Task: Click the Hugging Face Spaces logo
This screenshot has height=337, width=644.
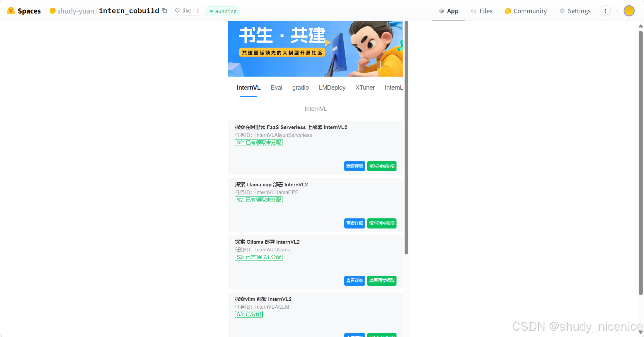Action: pos(24,11)
